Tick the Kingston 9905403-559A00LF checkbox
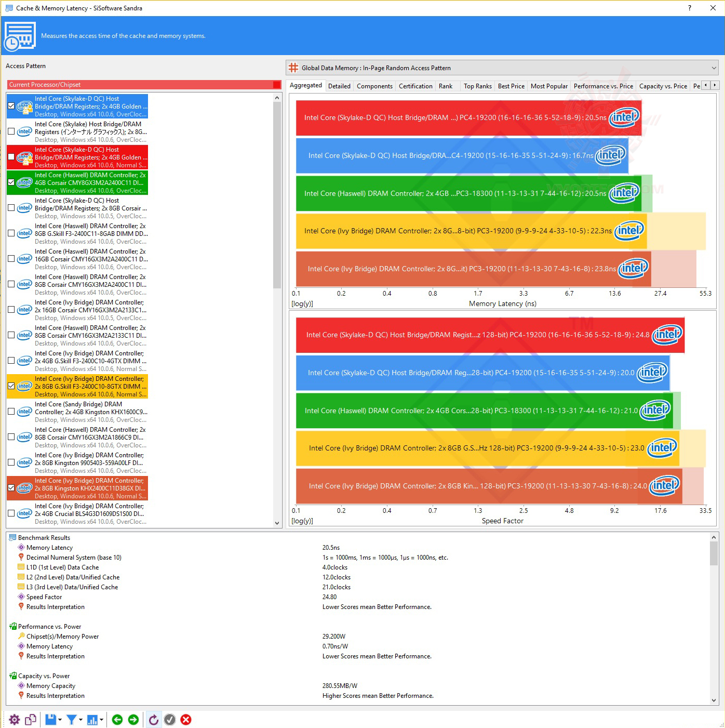This screenshot has height=728, width=725. point(11,462)
